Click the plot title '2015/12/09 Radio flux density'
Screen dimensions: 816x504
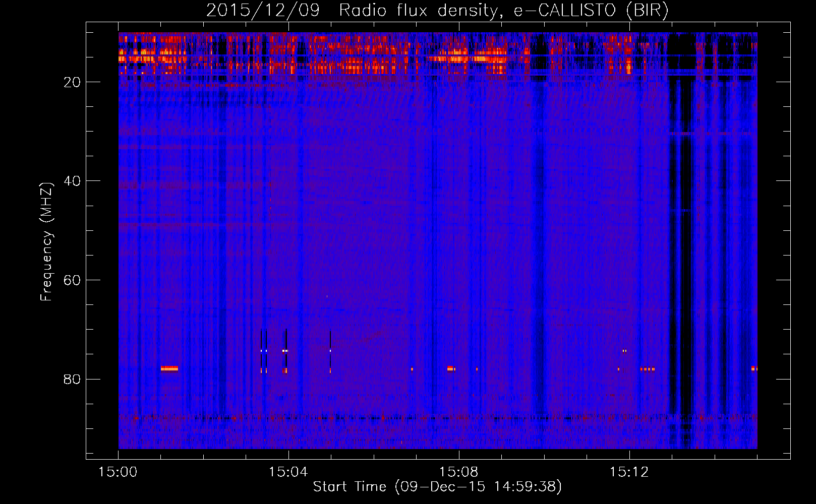point(352,11)
